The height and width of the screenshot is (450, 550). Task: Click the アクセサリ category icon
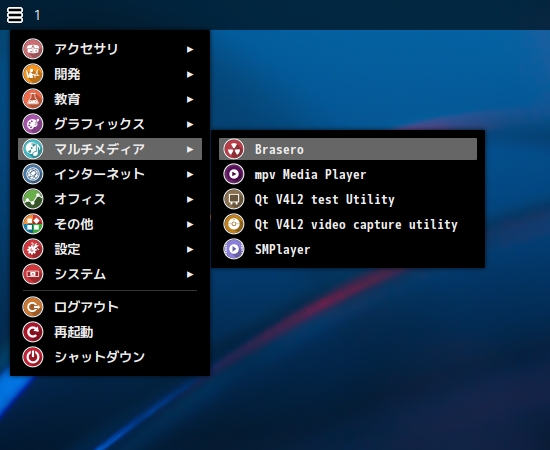click(x=33, y=49)
